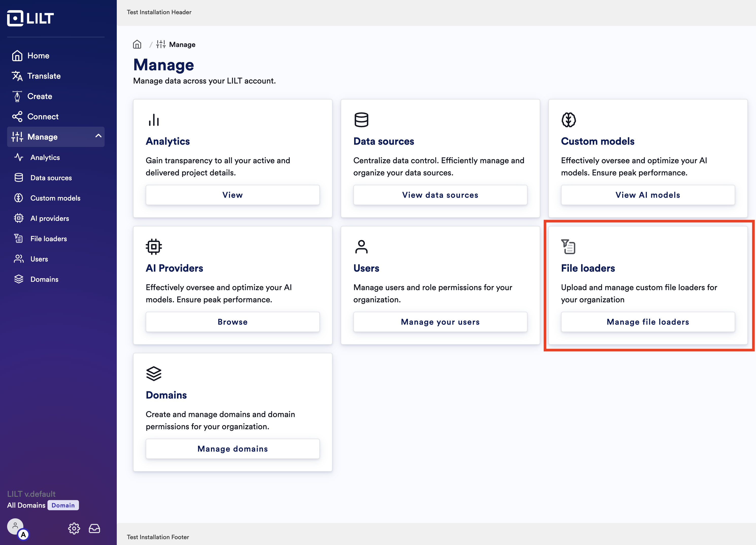
Task: Click the bar chart icon on Analytics card
Action: point(154,120)
